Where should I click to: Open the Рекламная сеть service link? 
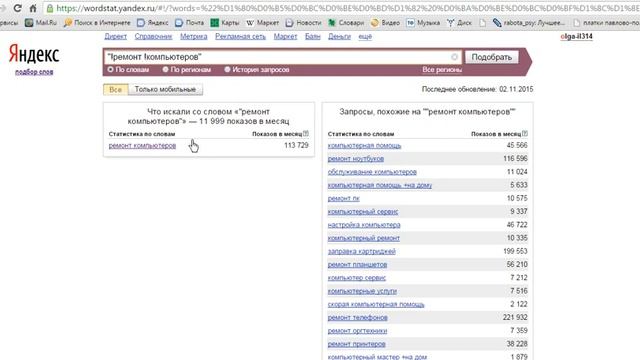[x=240, y=36]
